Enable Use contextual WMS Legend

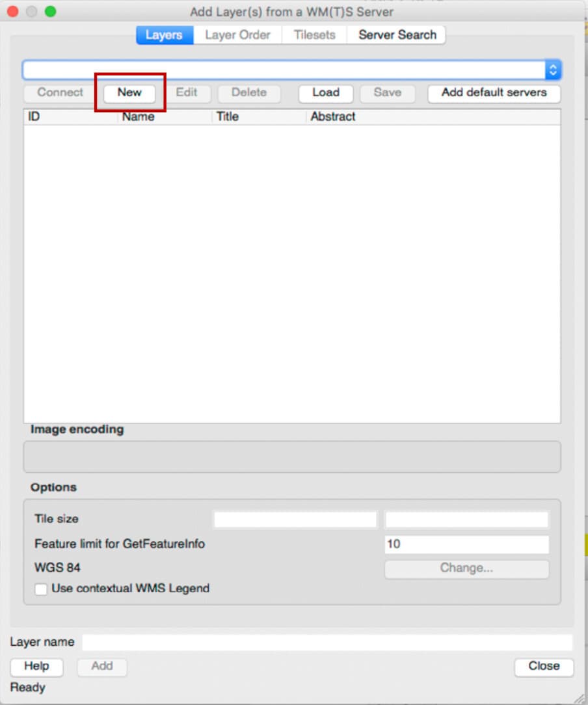click(42, 589)
